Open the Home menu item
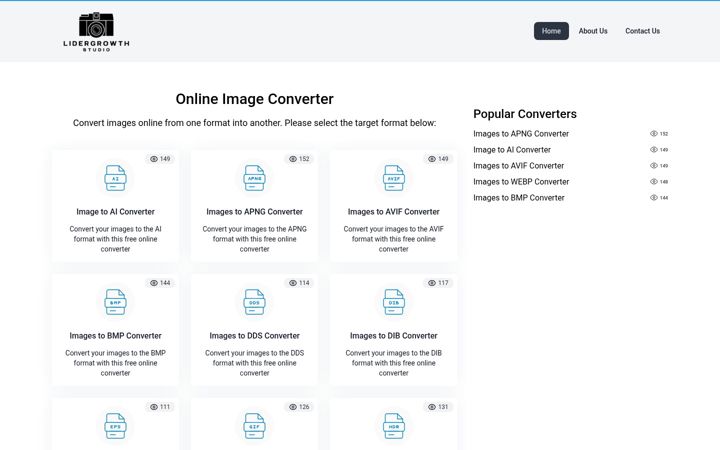 point(551,31)
